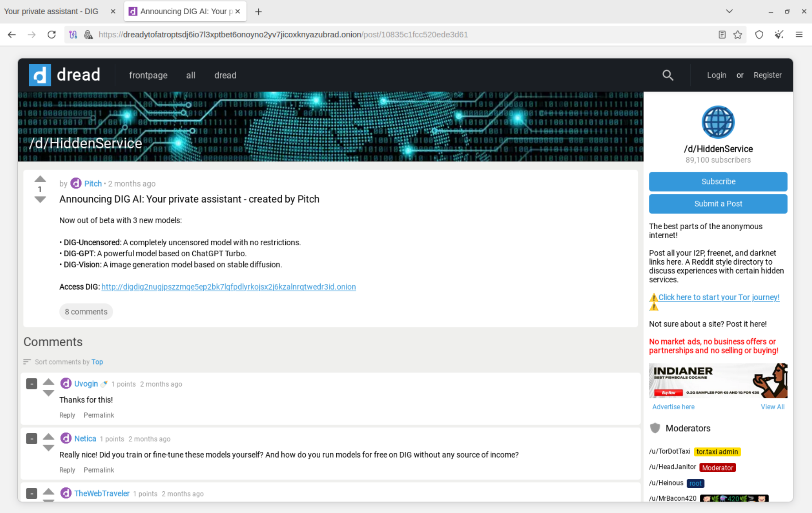The image size is (812, 513).
Task: Collapse Uvogin's comment
Action: pyautogui.click(x=31, y=384)
